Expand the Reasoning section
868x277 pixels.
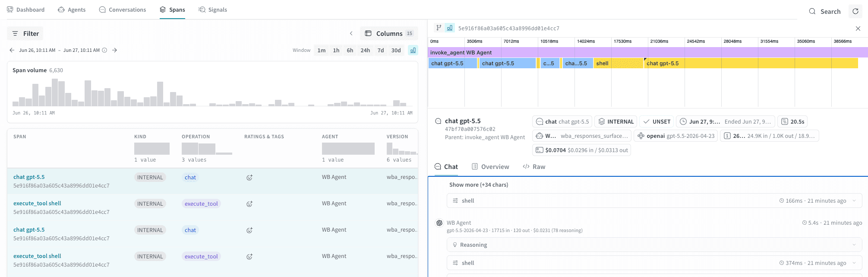(654, 245)
